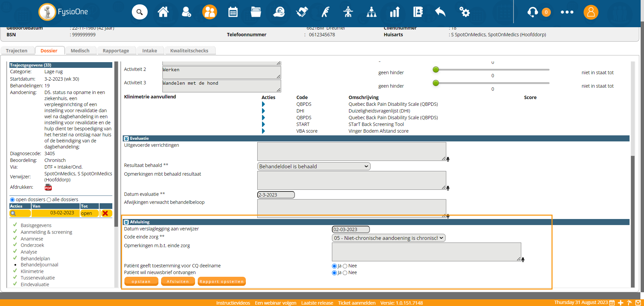The image size is (644, 306).
Task: Open the Kwaliteitschecks tab
Action: click(189, 51)
